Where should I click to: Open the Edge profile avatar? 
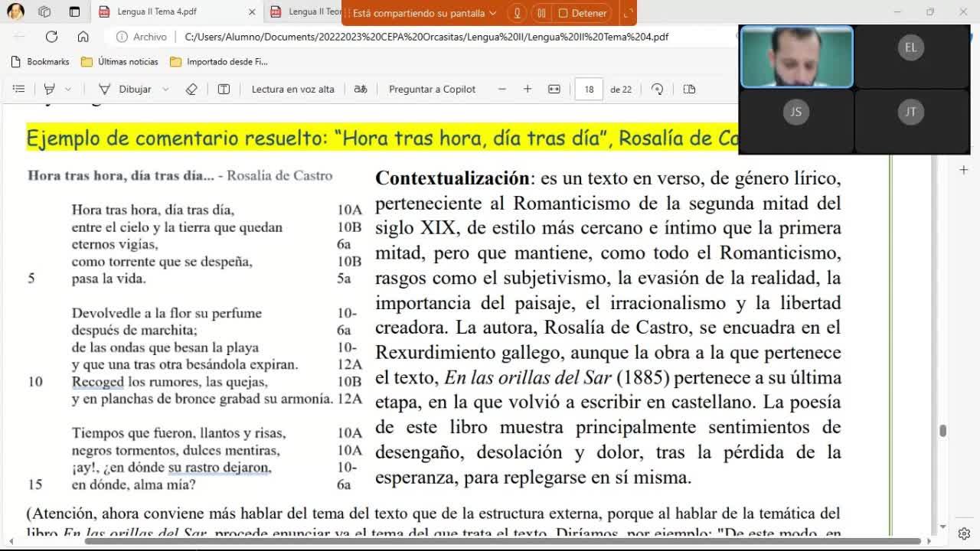(15, 11)
